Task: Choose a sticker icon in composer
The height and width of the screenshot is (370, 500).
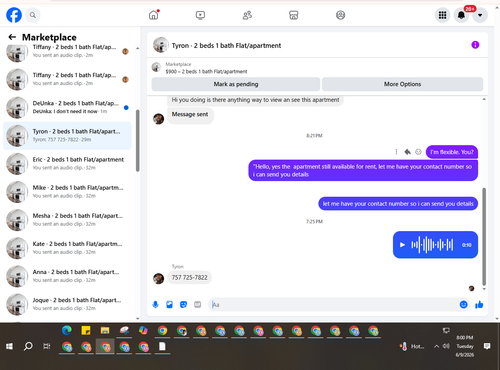Action: tap(183, 304)
